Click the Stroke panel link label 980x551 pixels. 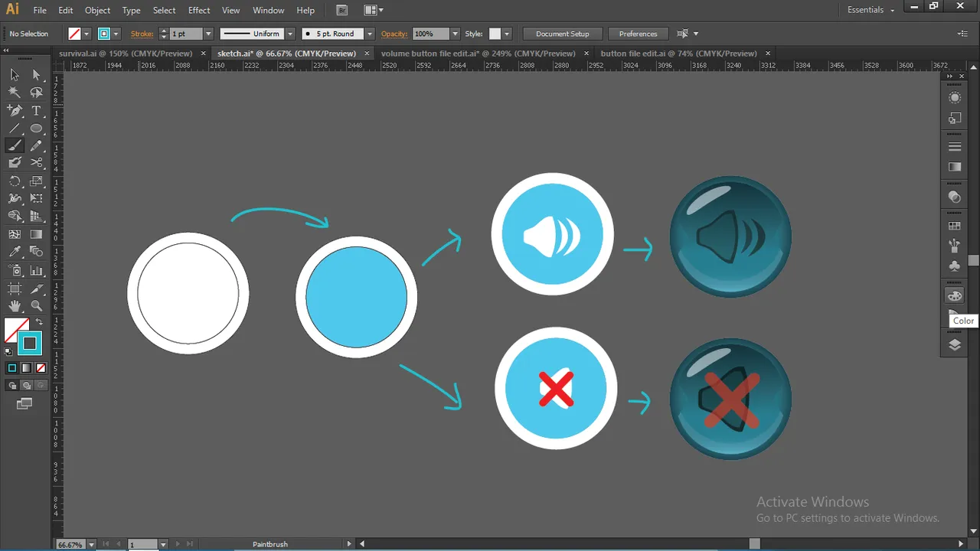[x=142, y=34]
